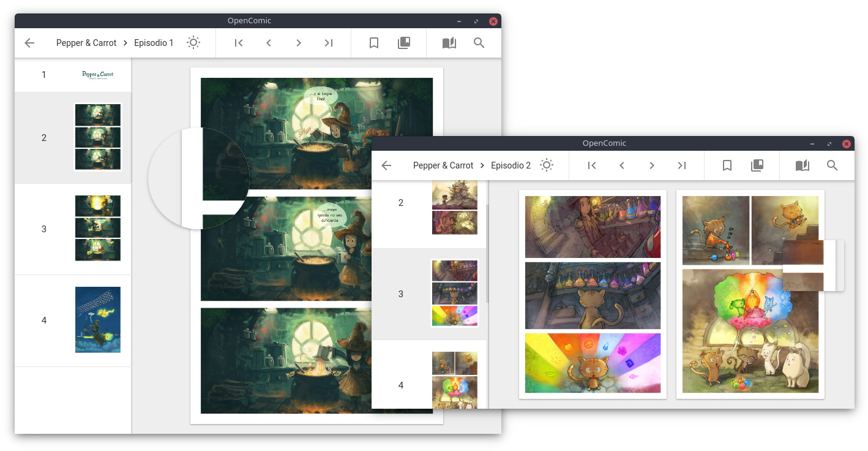Click Pepper & Carrot breadcrumb in Episodio 2 window
The image size is (868, 451).
pyautogui.click(x=443, y=165)
